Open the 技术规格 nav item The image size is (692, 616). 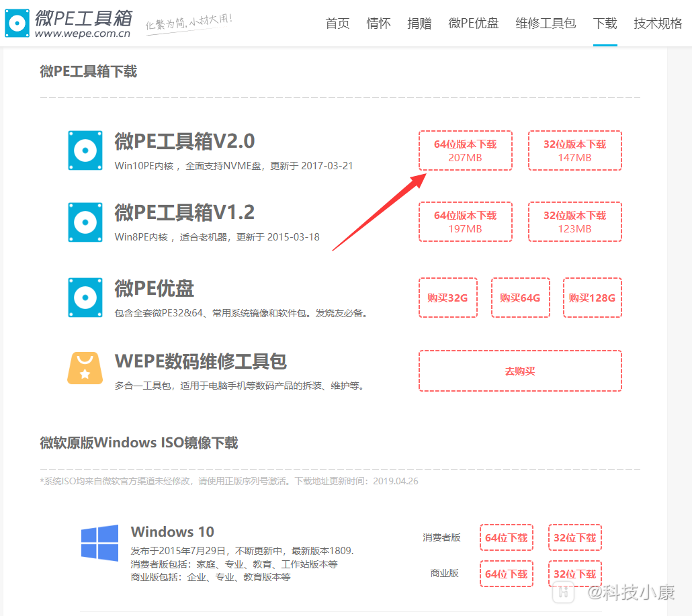(x=658, y=24)
